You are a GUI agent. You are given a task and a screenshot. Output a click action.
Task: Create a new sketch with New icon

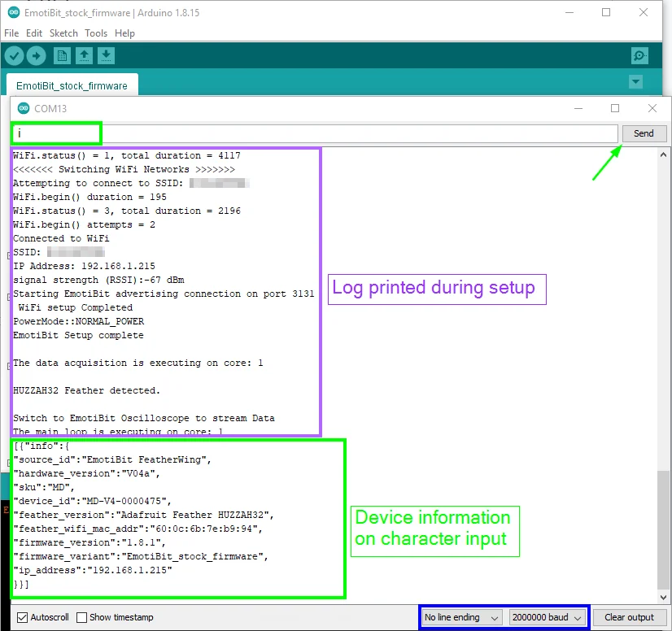click(x=62, y=55)
